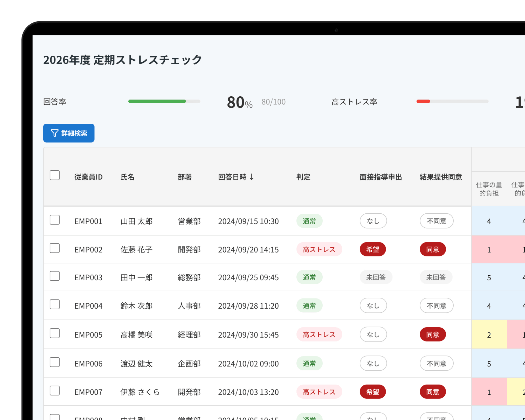
Task: Click the 不同意 badge in EMP004 row
Action: [x=437, y=306]
